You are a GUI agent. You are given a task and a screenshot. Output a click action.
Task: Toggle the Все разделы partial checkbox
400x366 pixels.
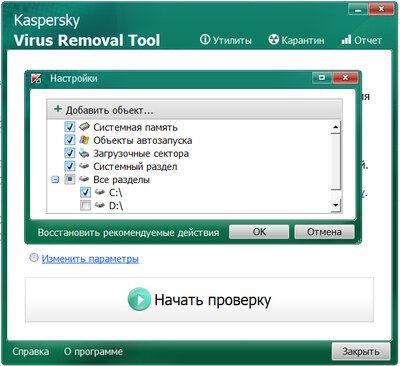70,179
